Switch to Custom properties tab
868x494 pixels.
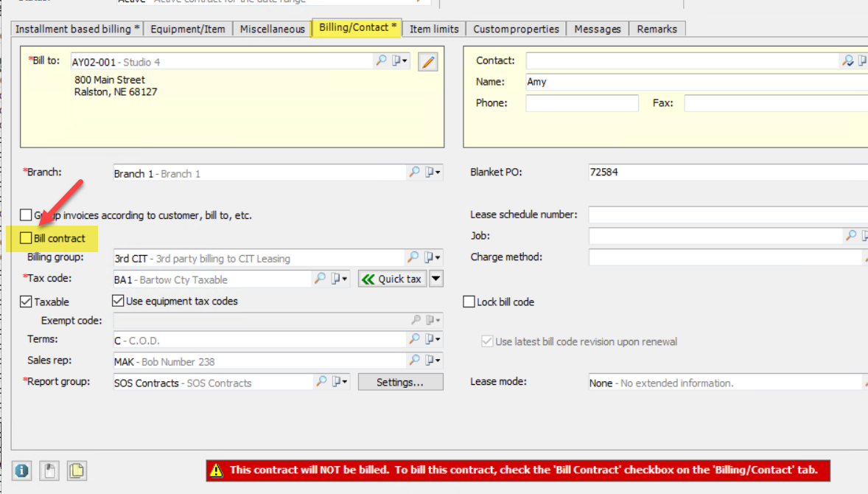(516, 29)
